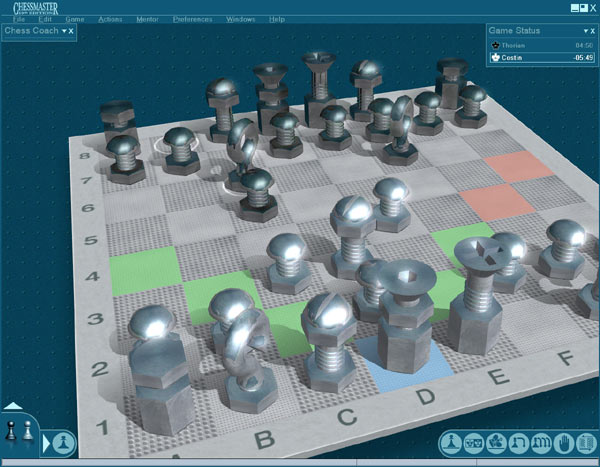This screenshot has width=600, height=467.
Task: Close the Game Status panel
Action: coord(592,31)
